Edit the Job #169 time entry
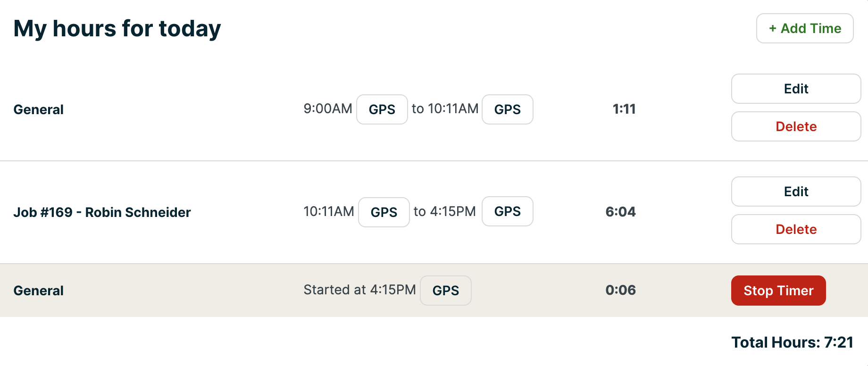The image size is (868, 366). click(796, 191)
